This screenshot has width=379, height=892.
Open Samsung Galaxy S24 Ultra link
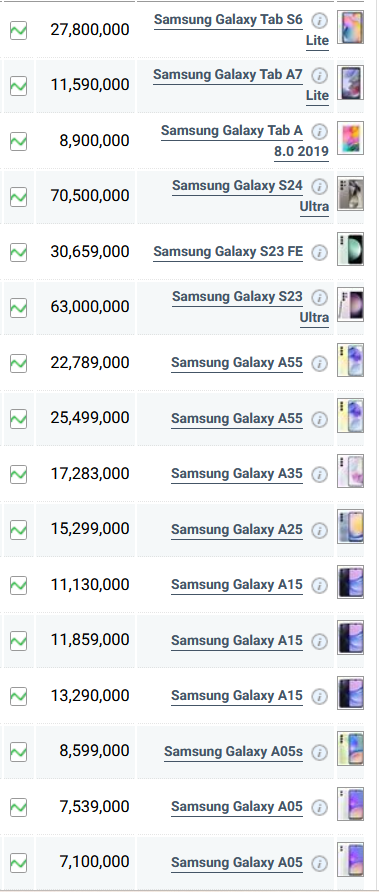[250, 196]
